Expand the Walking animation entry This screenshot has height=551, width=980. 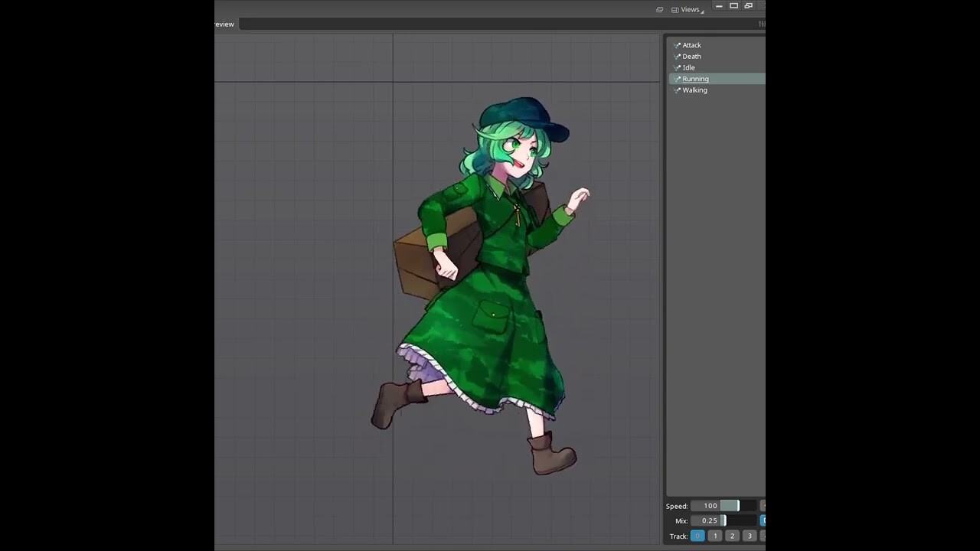click(671, 90)
